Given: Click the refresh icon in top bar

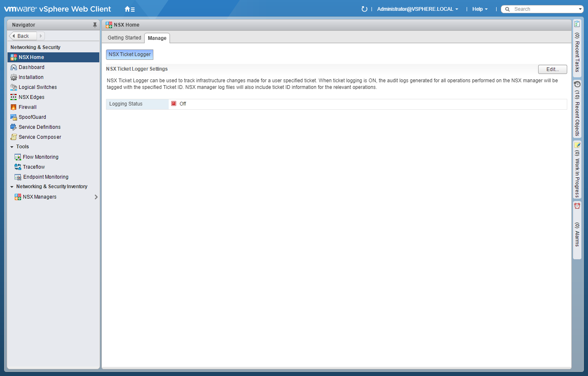Looking at the screenshot, I should [x=364, y=9].
